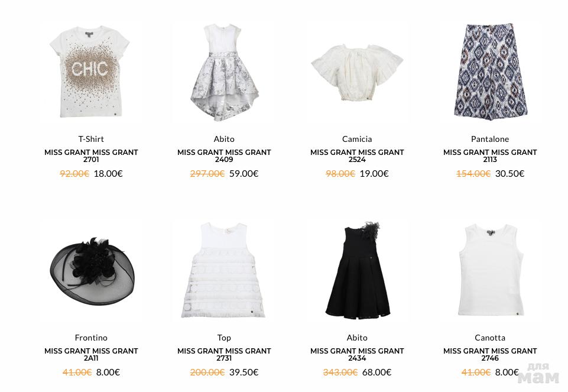Open the black Frontino fascinator image
Viewport: 568px width, 392px height.
[91, 270]
